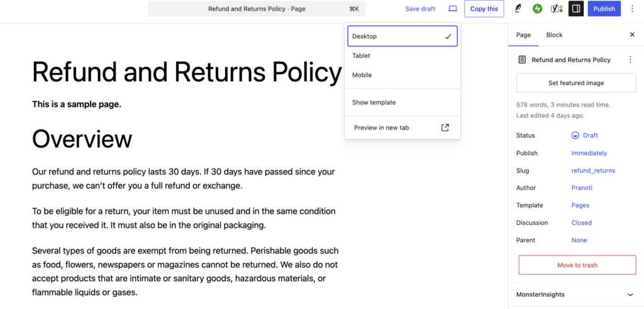Open the green Jetpack lightning icon
The image size is (644, 309).
pyautogui.click(x=537, y=9)
